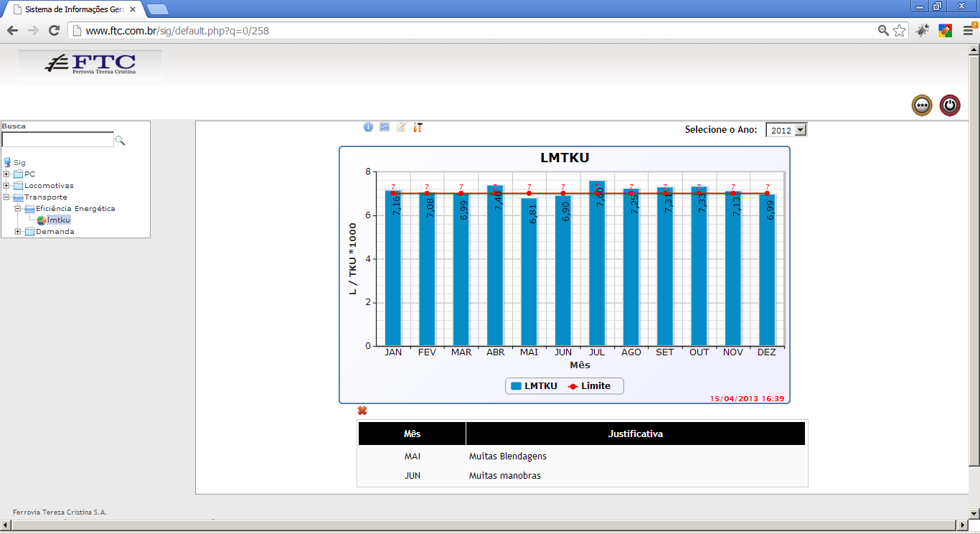Select the Locomotivas tree item
Viewport: 980px width, 534px height.
[49, 186]
